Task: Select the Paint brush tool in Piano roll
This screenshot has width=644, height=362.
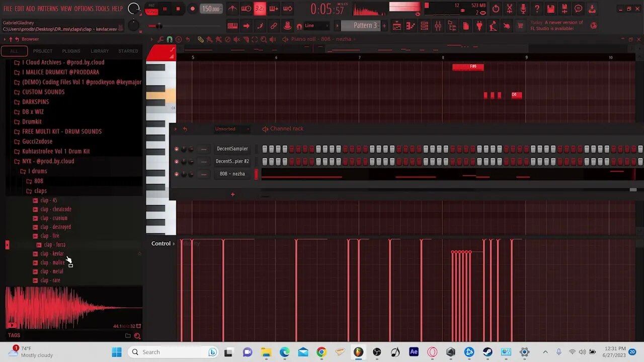Action: click(x=209, y=39)
